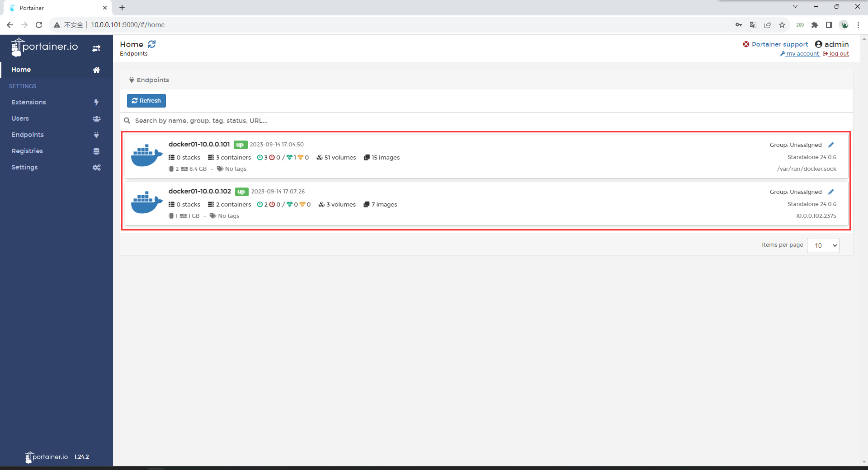
Task: Click the log out link
Action: pyautogui.click(x=836, y=54)
